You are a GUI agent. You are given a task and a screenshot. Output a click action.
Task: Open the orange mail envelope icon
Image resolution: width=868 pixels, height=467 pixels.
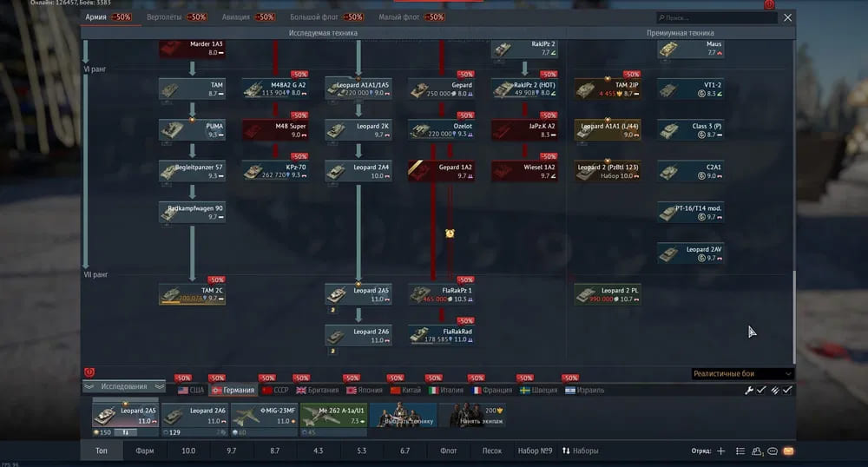point(788,451)
